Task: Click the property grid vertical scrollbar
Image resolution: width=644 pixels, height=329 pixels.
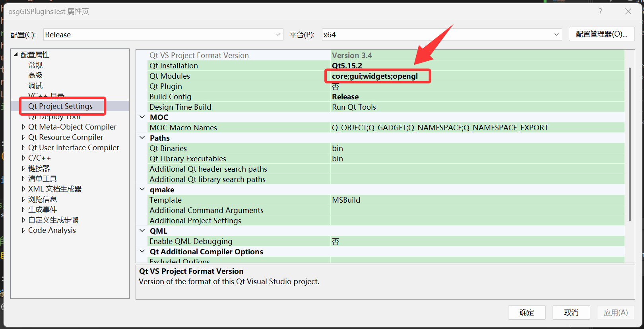Action: (630, 144)
